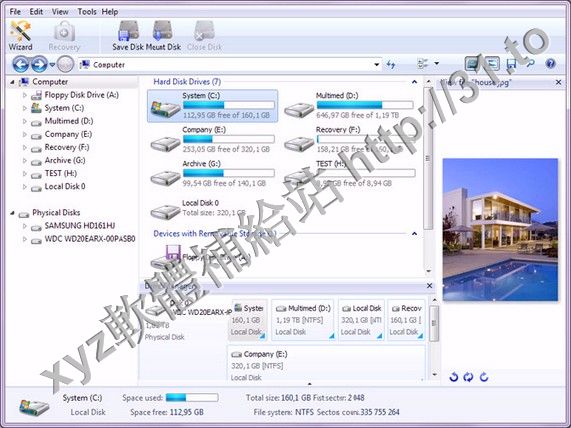This screenshot has height=428, width=571.
Task: Go back with the left arrow button
Action: tap(20, 64)
